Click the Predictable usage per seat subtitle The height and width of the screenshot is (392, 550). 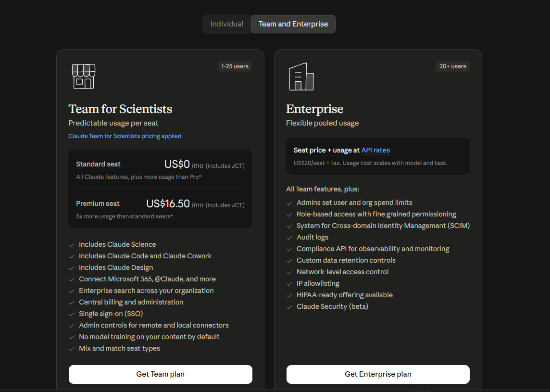coord(113,123)
